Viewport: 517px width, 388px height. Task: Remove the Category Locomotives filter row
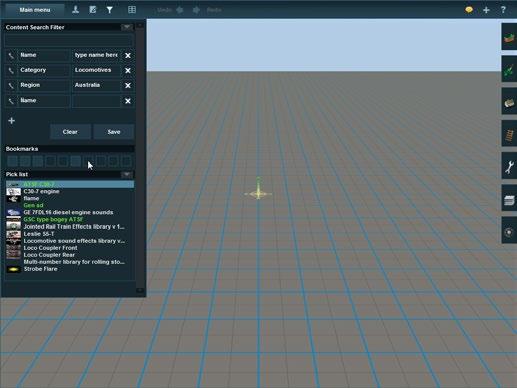pos(128,70)
